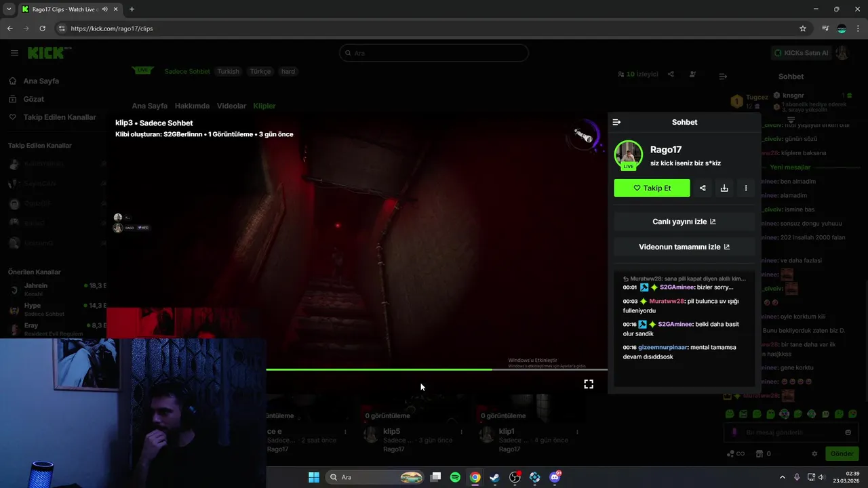868x488 pixels.
Task: Enter fullscreen on the clip player
Action: (589, 384)
